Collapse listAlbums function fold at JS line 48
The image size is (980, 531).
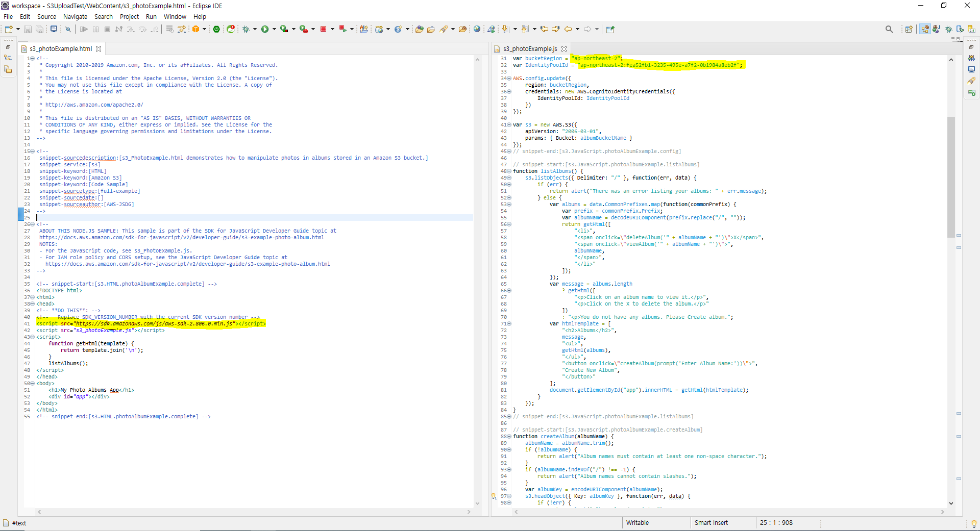point(509,171)
